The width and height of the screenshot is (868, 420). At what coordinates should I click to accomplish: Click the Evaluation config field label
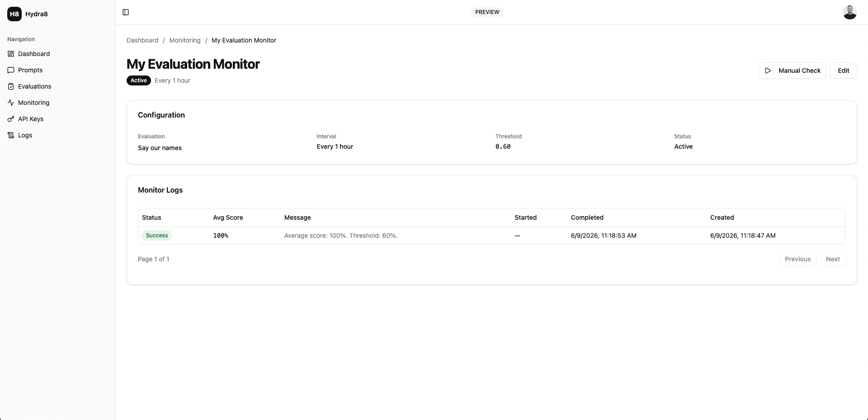(x=151, y=137)
